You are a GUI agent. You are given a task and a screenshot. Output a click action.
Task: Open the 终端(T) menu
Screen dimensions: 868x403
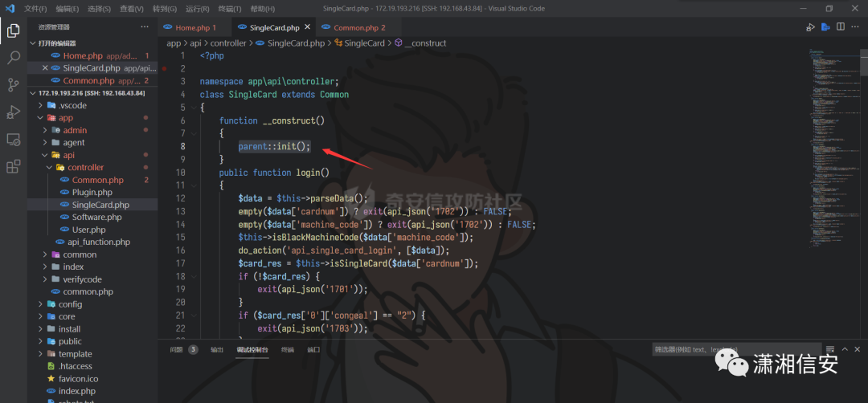[230, 9]
